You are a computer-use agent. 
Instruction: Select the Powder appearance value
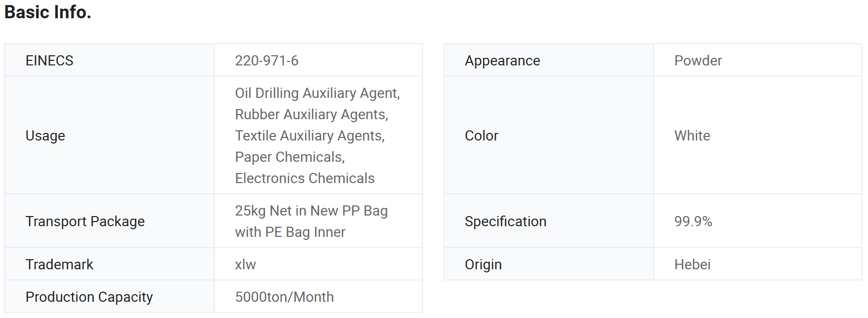pos(698,60)
